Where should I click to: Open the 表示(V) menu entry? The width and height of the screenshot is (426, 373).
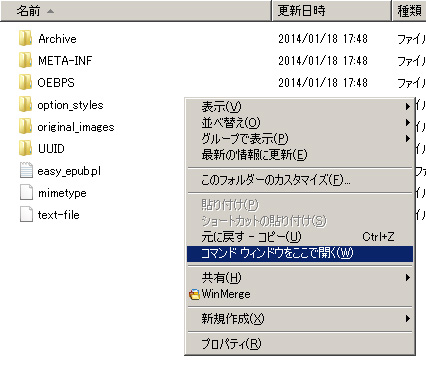click(x=300, y=107)
